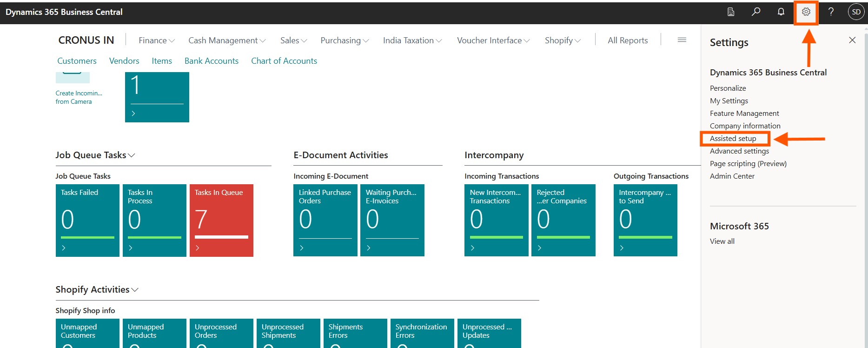Open the hamburger more-options menu icon
Viewport: 868px width, 348px height.
[682, 40]
